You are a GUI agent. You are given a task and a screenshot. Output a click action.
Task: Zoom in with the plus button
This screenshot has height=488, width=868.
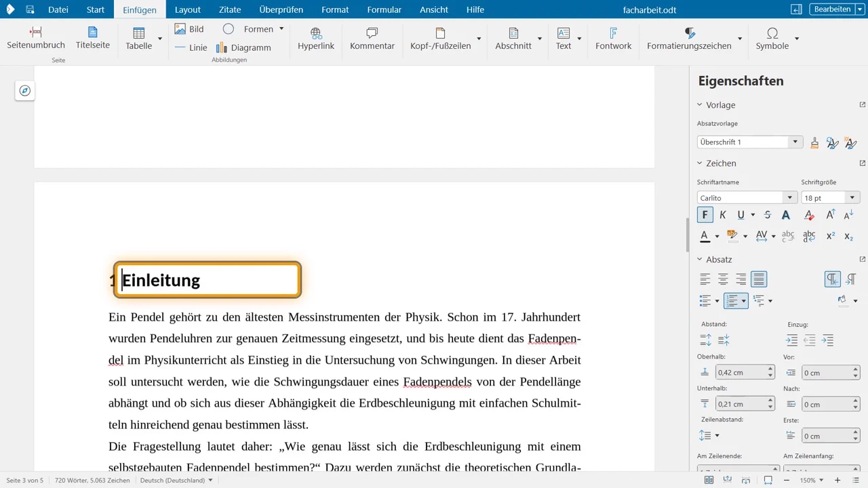click(x=837, y=480)
